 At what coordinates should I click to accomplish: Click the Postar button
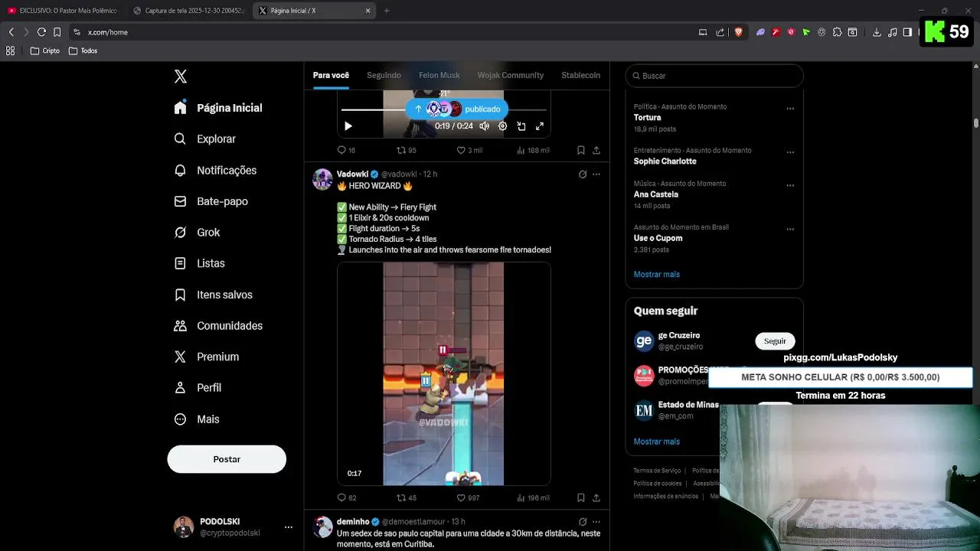[x=227, y=459]
